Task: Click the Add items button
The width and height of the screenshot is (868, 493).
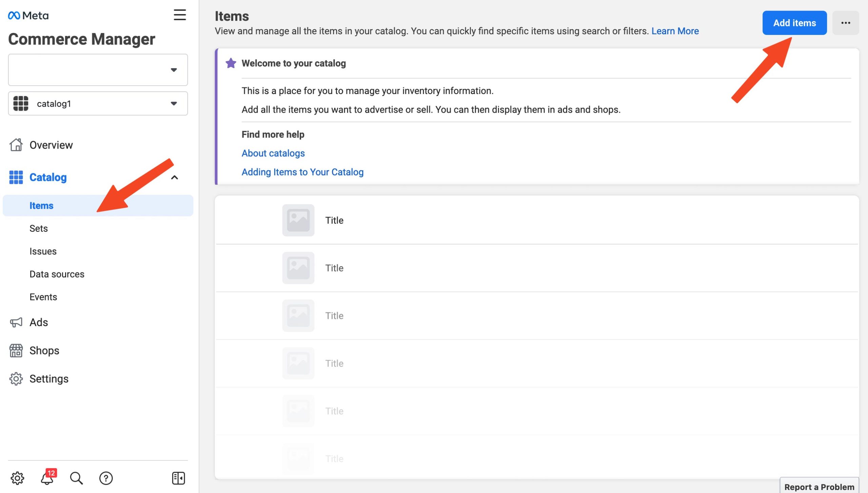Action: [794, 23]
